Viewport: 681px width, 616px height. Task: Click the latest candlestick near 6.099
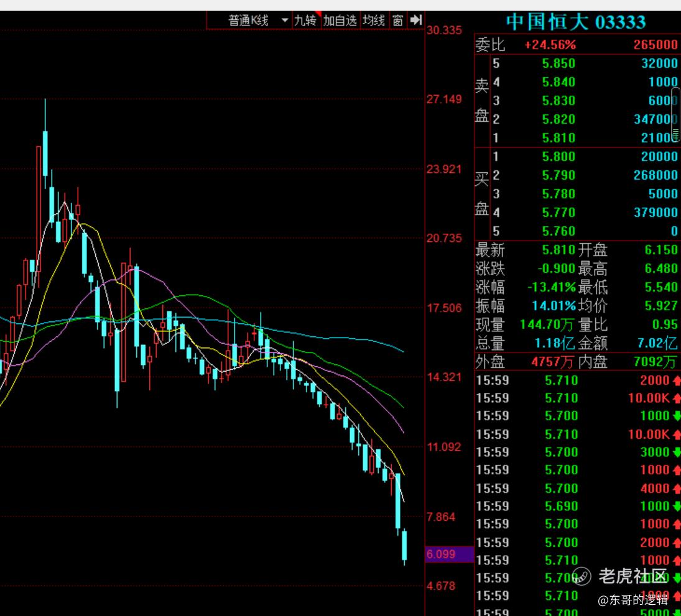coord(404,546)
